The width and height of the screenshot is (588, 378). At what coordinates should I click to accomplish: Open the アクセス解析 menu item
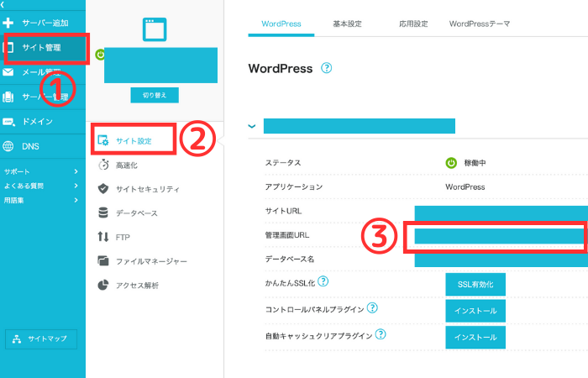pos(137,286)
